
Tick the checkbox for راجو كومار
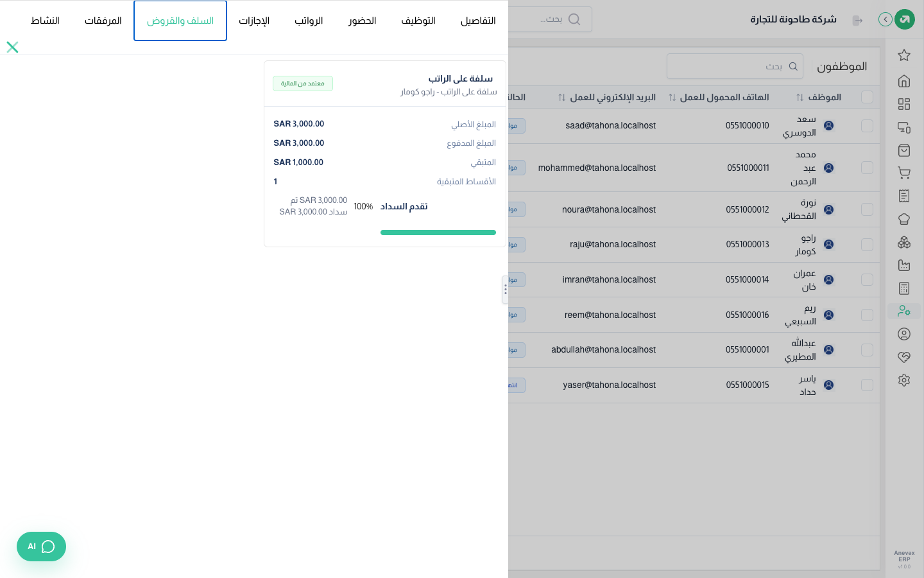click(x=867, y=245)
